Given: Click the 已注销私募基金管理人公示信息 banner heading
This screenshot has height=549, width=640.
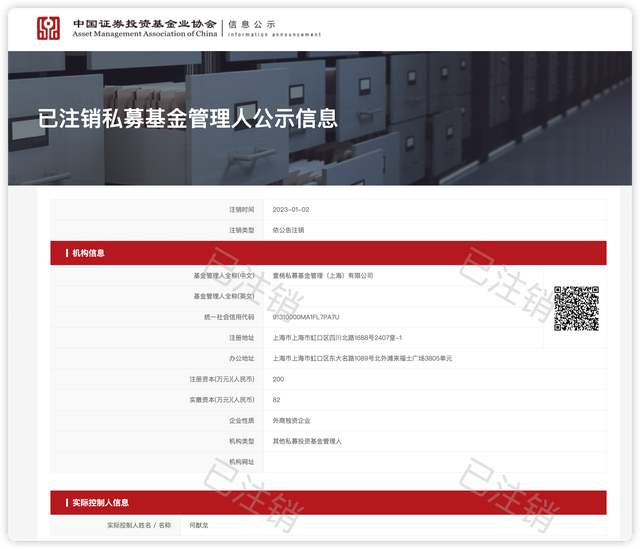Looking at the screenshot, I should (188, 117).
